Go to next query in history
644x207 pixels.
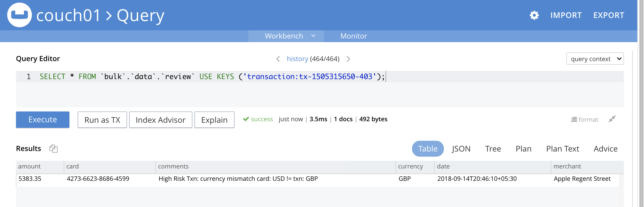[348, 59]
